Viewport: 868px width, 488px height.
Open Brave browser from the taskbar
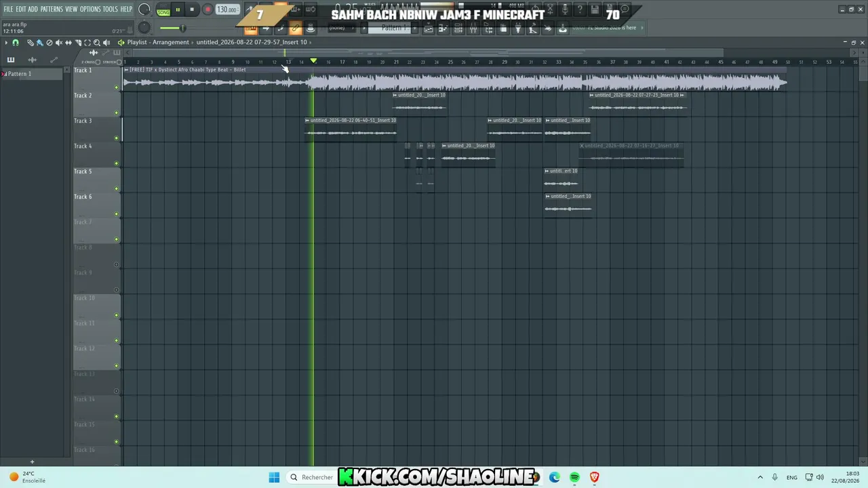tap(595, 477)
